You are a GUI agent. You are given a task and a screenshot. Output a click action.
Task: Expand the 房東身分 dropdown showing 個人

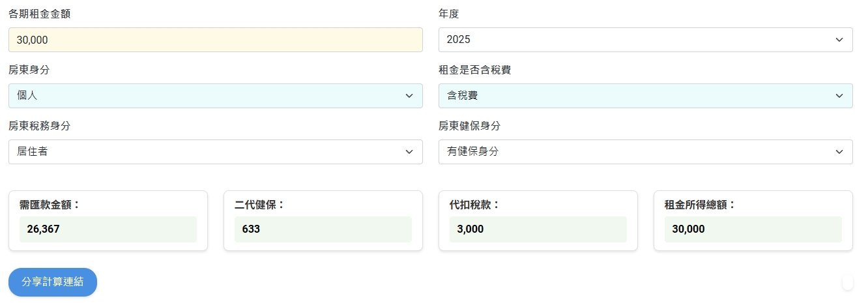pos(215,96)
